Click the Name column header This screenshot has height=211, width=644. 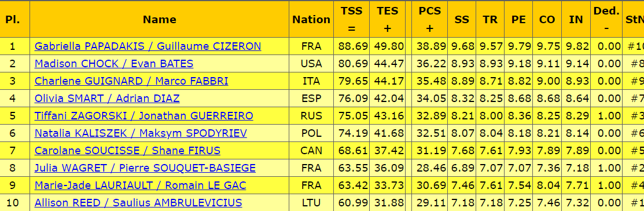pyautogui.click(x=160, y=19)
